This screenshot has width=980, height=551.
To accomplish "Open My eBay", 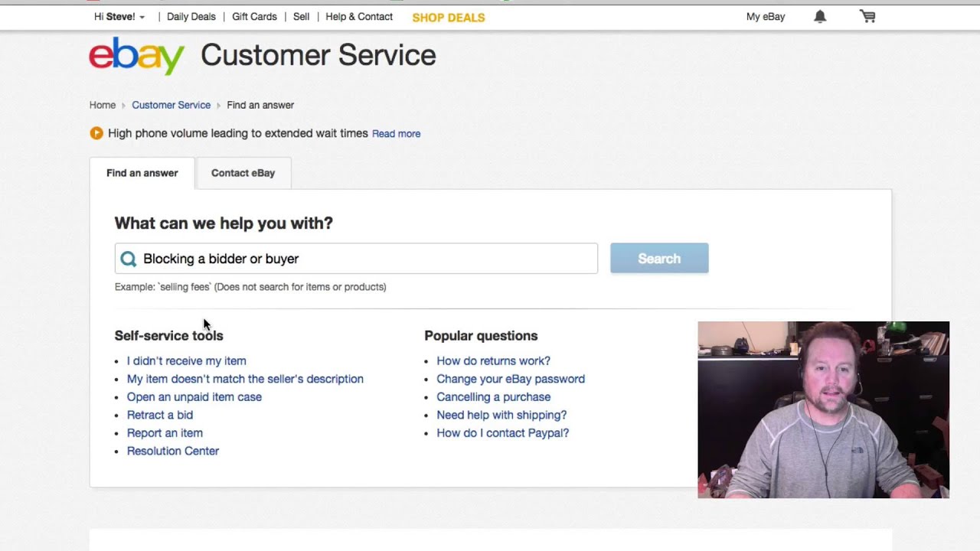I will tap(766, 17).
